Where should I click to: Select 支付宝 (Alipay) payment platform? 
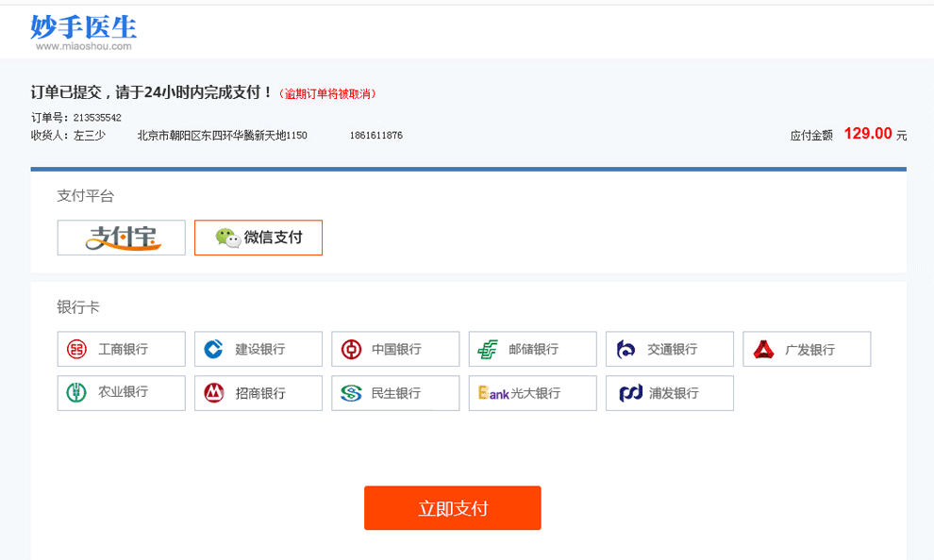(x=122, y=238)
